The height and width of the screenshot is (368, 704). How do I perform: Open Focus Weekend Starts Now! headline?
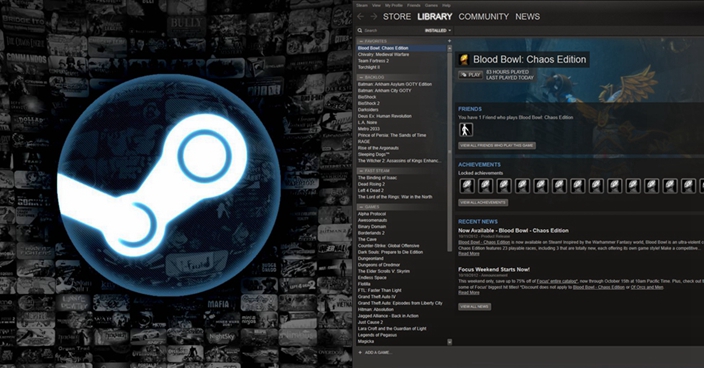[x=494, y=269]
